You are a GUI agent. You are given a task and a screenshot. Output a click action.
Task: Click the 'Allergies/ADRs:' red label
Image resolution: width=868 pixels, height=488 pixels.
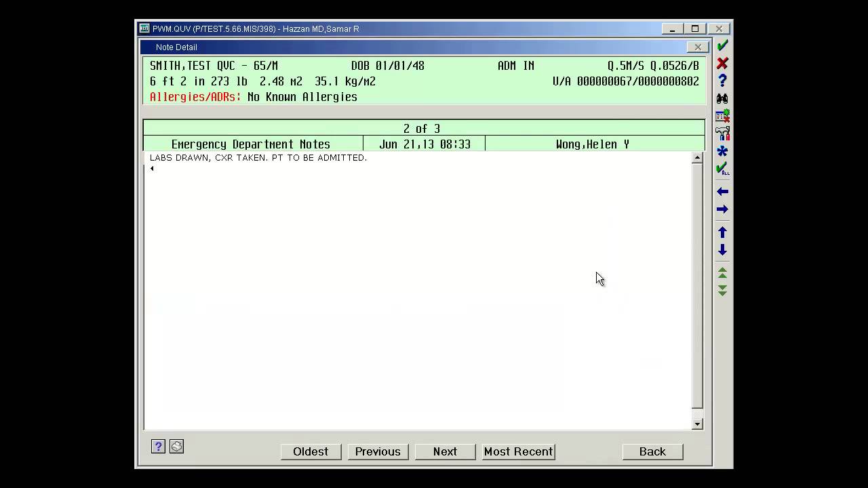click(x=195, y=97)
